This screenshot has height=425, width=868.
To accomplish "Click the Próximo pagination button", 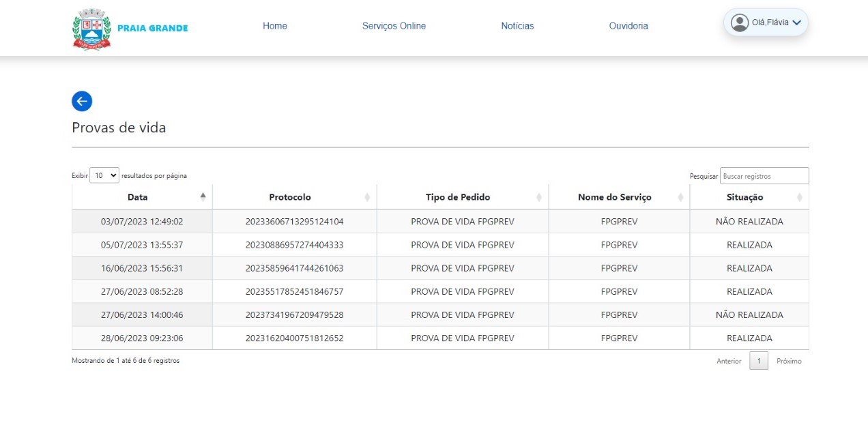I will (789, 361).
